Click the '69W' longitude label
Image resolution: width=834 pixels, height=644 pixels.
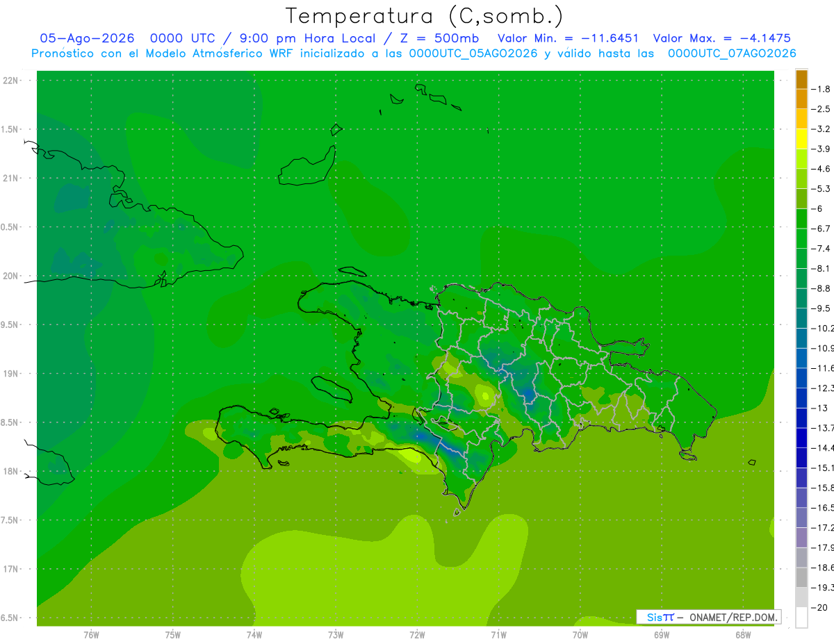pyautogui.click(x=662, y=635)
